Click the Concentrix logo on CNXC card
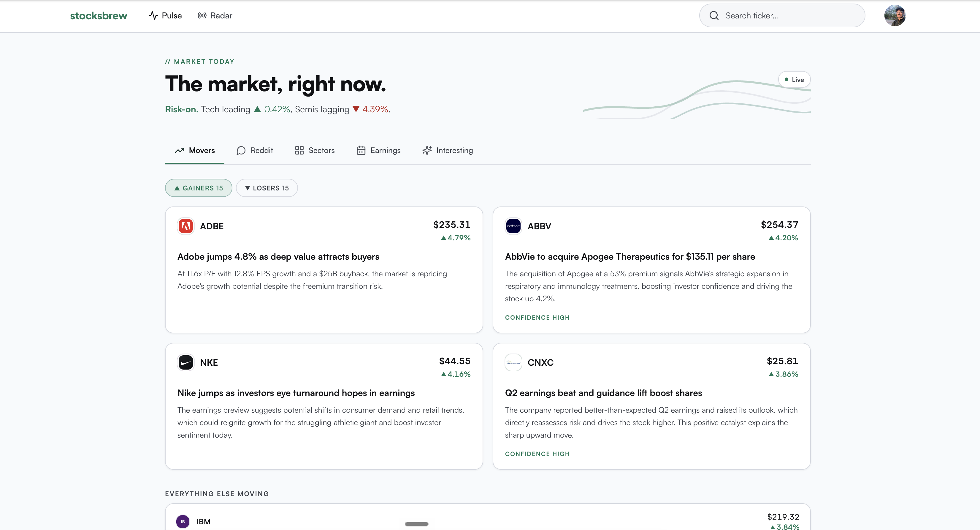The width and height of the screenshot is (980, 530). pos(513,362)
